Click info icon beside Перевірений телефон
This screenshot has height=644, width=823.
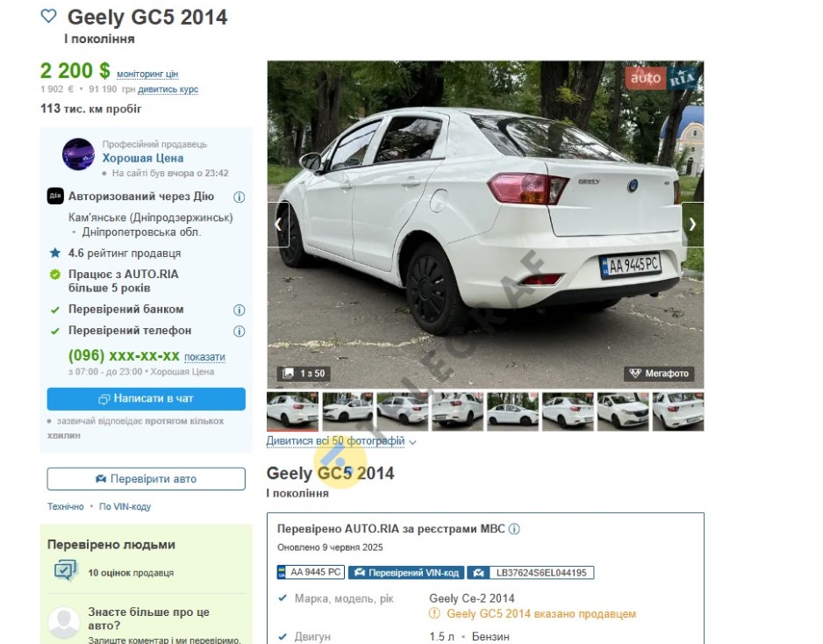(239, 331)
